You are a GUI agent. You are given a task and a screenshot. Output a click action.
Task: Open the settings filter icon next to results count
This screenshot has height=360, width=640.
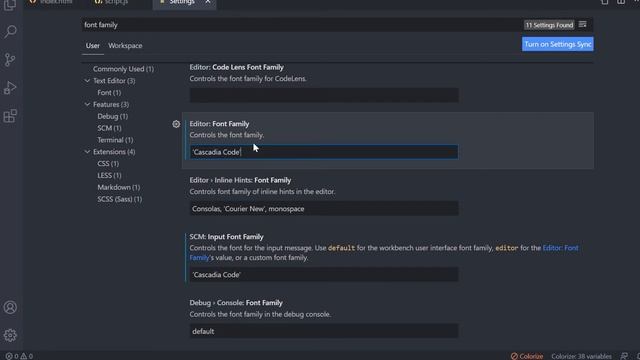[x=583, y=25]
